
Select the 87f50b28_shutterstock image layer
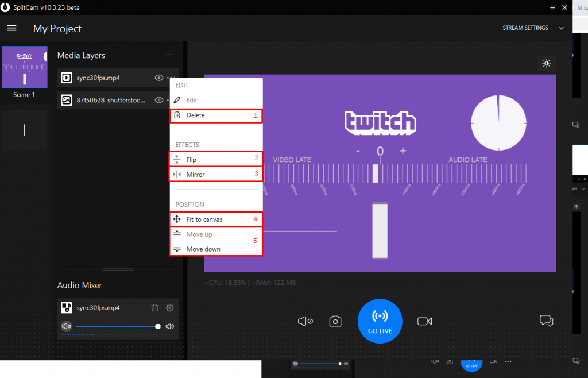point(118,100)
